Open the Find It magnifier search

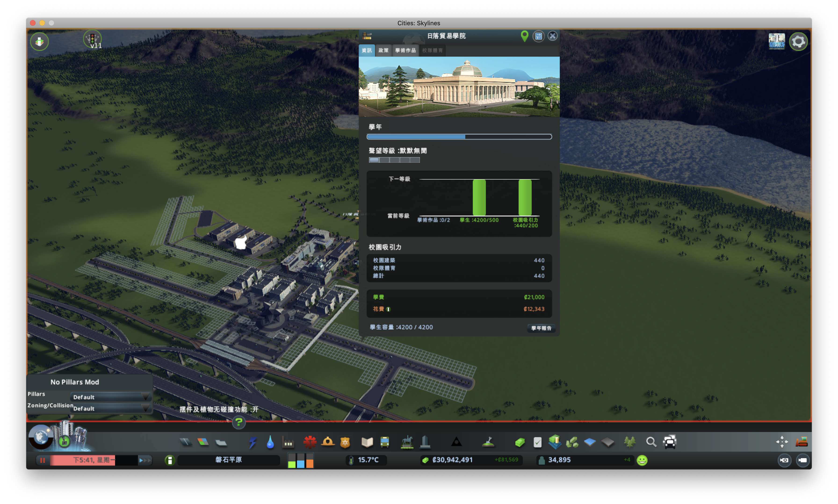click(651, 442)
